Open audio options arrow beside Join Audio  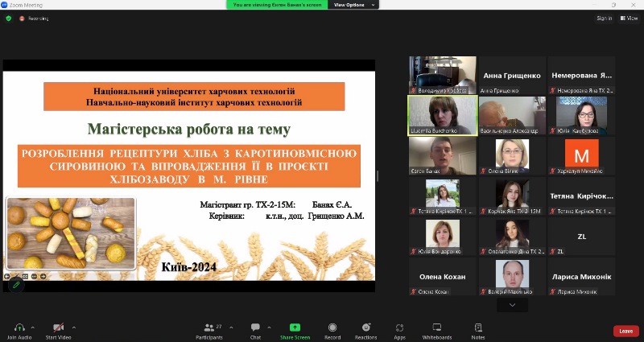[x=33, y=328]
